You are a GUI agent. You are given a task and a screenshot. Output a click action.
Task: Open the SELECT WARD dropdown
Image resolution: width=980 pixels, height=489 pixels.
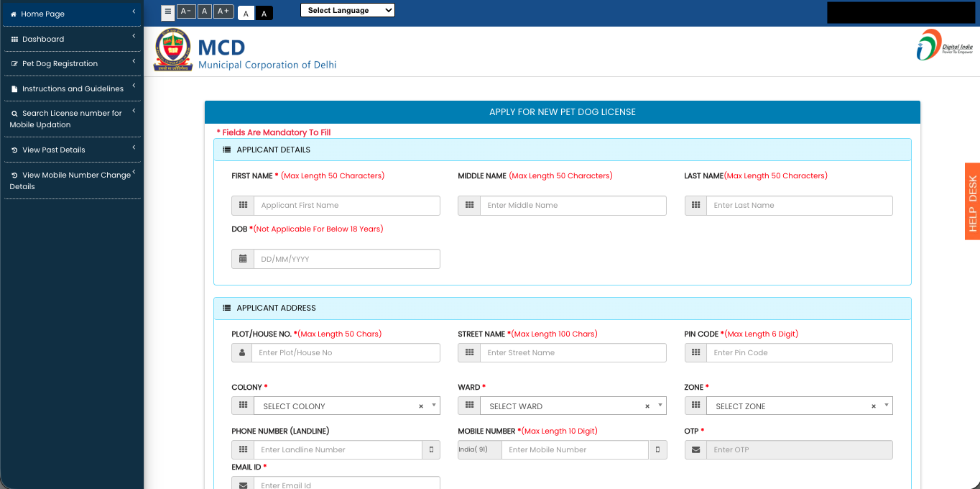click(x=573, y=406)
